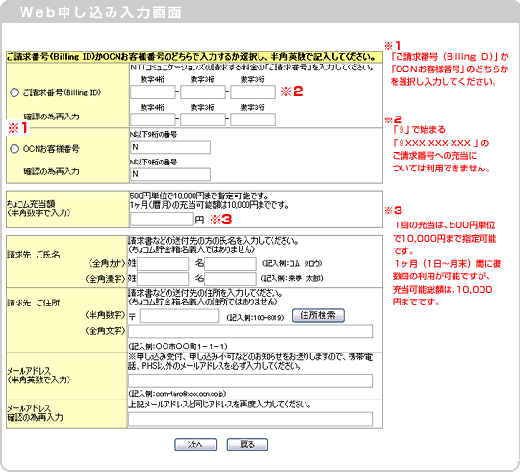Click the 全角漢字 姓 field
The width and height of the screenshot is (520, 472).
tap(163, 279)
